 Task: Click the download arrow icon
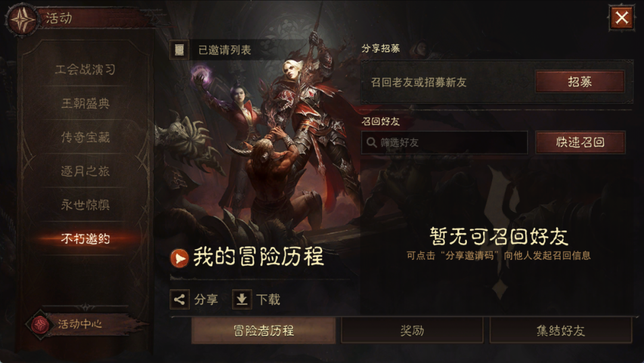click(242, 299)
